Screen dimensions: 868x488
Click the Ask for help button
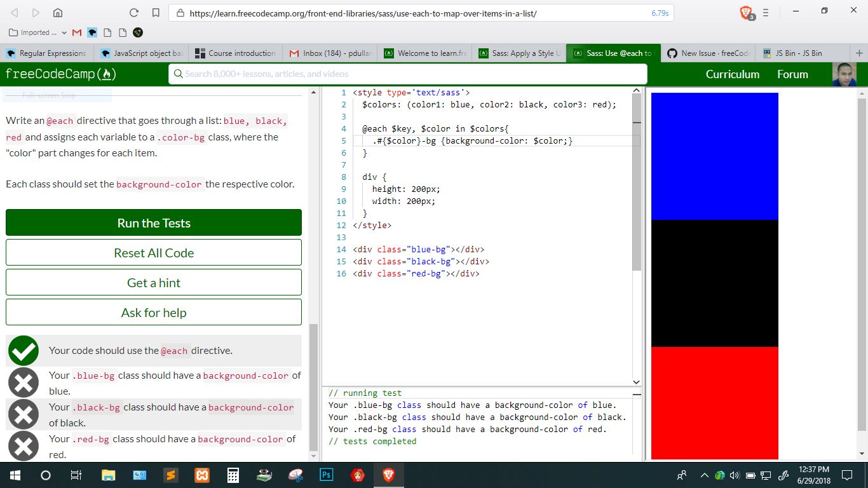154,313
